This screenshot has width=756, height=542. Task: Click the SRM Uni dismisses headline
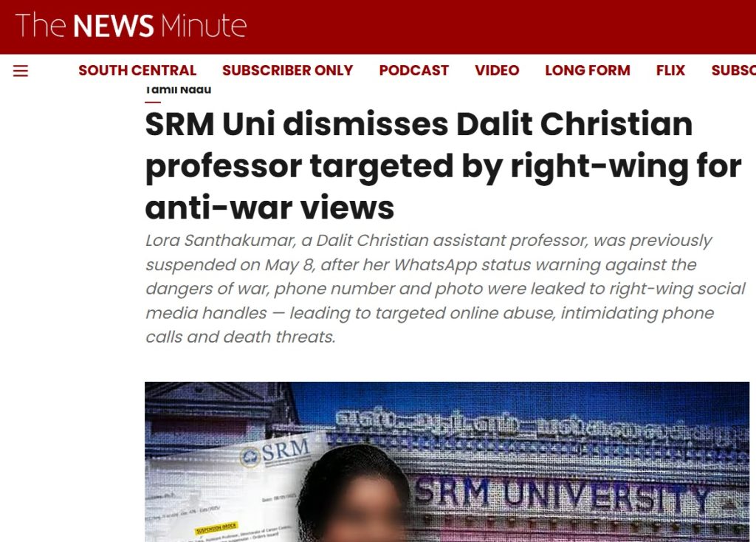[x=443, y=166]
